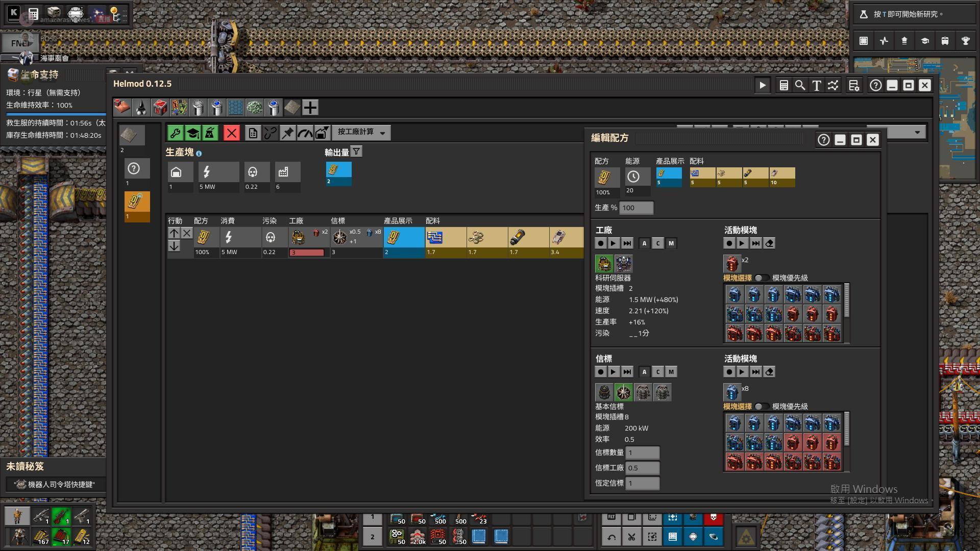Delete model with red X button
Viewport: 980px width, 551px height.
(231, 133)
